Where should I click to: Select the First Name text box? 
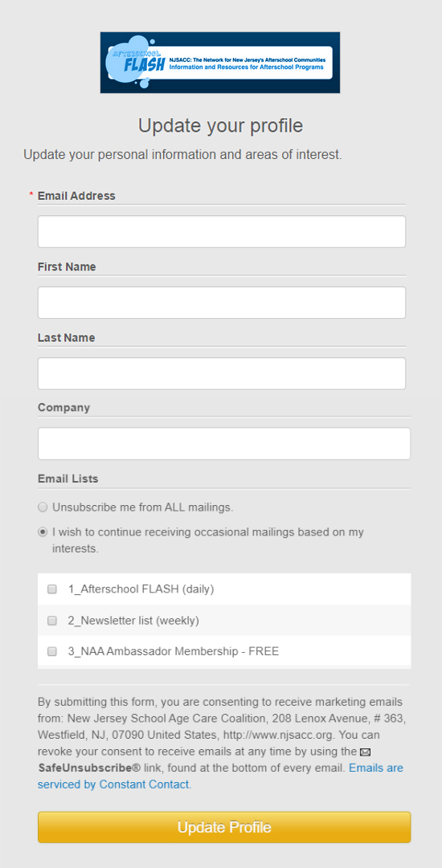pos(222,302)
